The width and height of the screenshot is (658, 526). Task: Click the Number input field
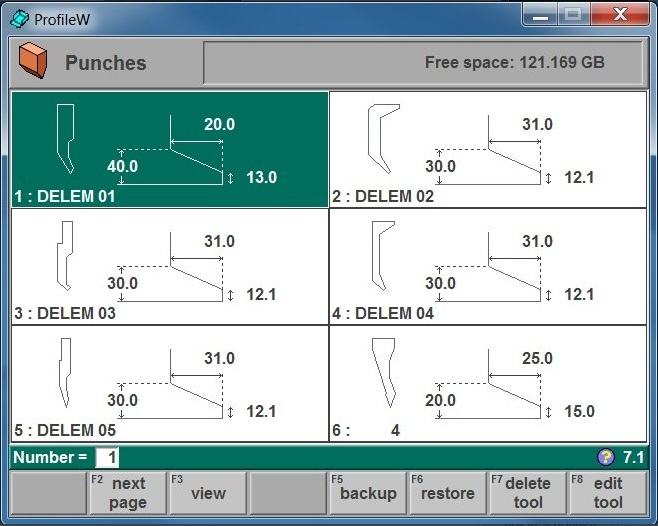click(107, 457)
